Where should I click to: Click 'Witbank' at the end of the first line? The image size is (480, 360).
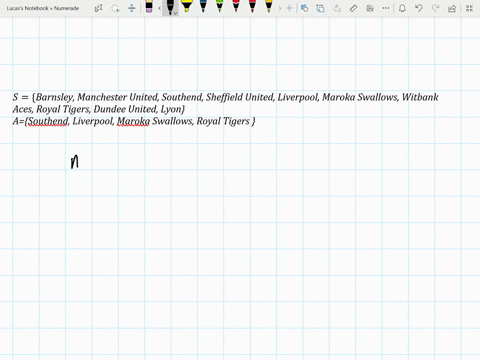420,97
